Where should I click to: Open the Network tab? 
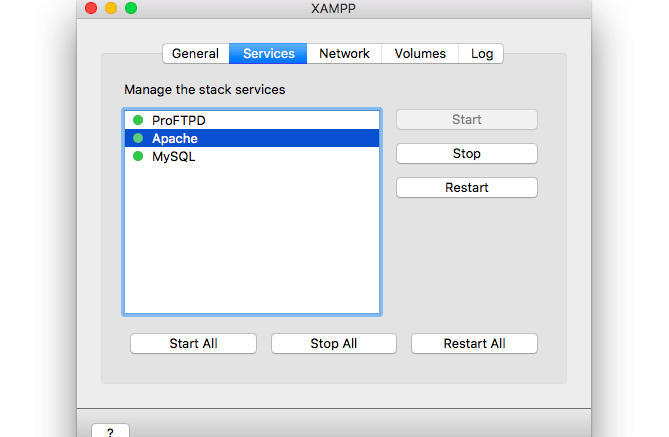click(344, 54)
